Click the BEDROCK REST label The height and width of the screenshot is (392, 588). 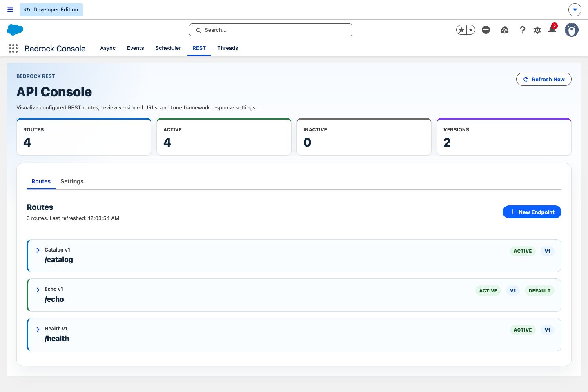36,76
